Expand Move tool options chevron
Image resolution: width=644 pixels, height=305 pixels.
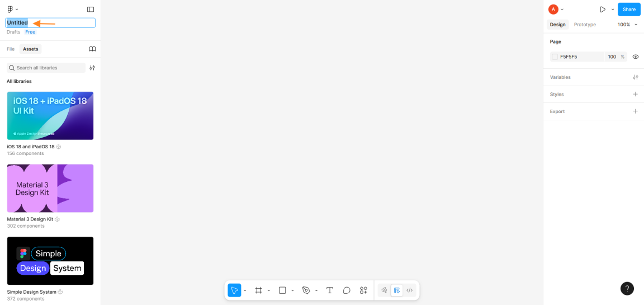click(245, 290)
